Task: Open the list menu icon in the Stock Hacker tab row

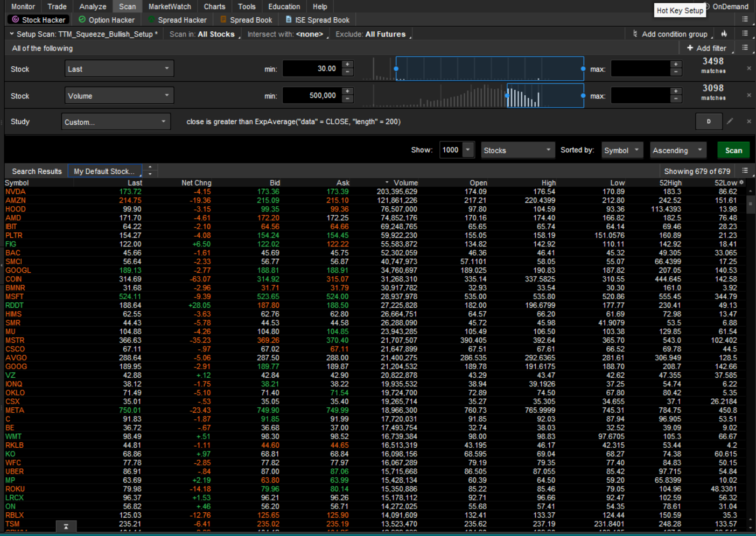Action: tap(745, 20)
